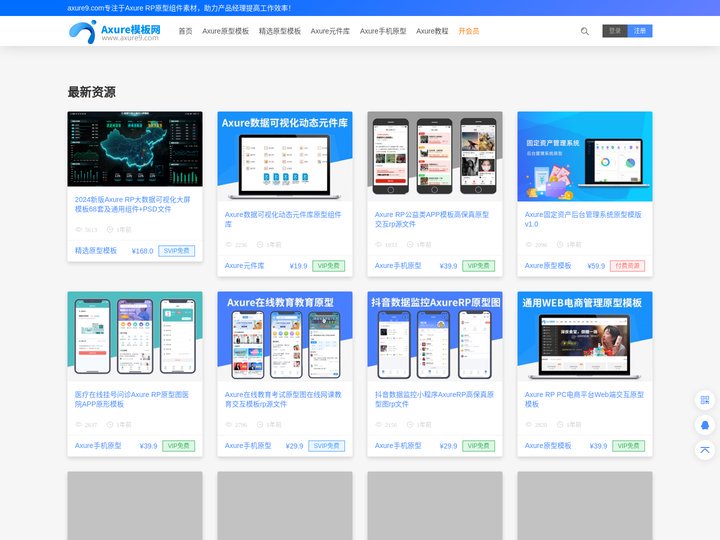Click Axure手机原型 category on 抖音 card
Viewport: 720px width, 540px height.
pos(398,445)
